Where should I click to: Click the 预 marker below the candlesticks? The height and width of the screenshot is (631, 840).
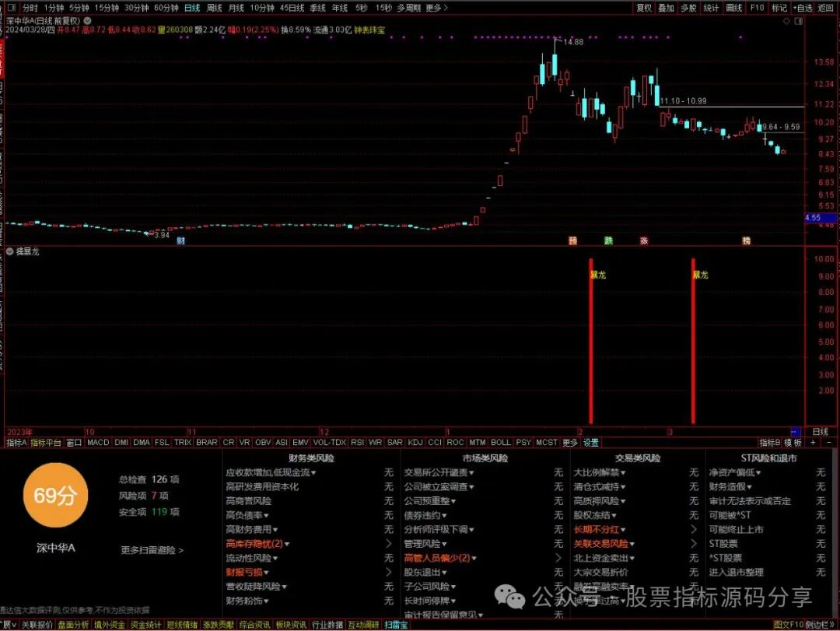click(x=572, y=240)
